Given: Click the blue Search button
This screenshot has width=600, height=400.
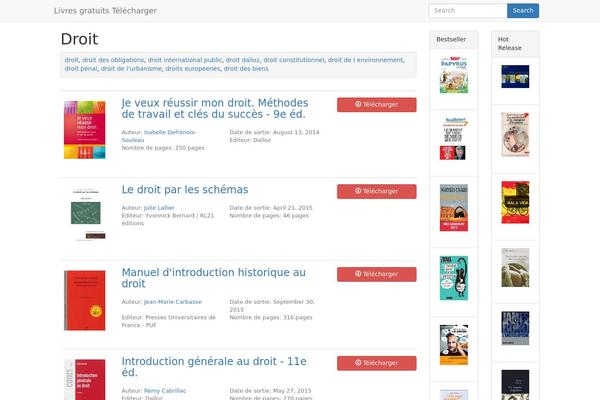Looking at the screenshot, I should pos(523,11).
